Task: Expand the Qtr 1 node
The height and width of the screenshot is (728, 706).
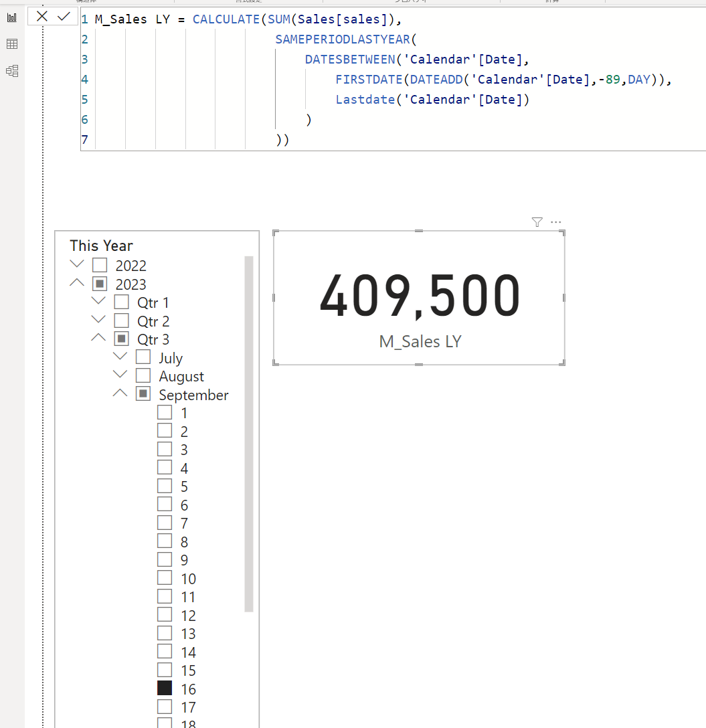Action: (x=98, y=301)
